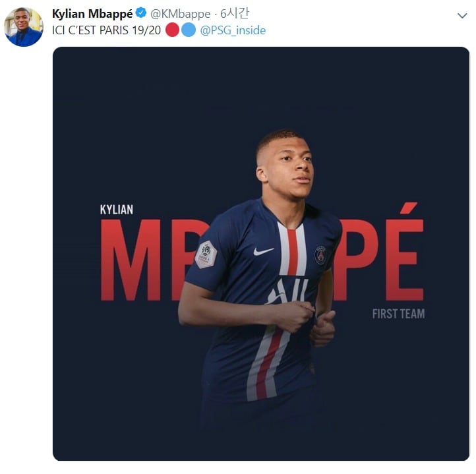This screenshot has height=474, width=476.
Task: Select the @KMbappe handle
Action: pyautogui.click(x=181, y=14)
